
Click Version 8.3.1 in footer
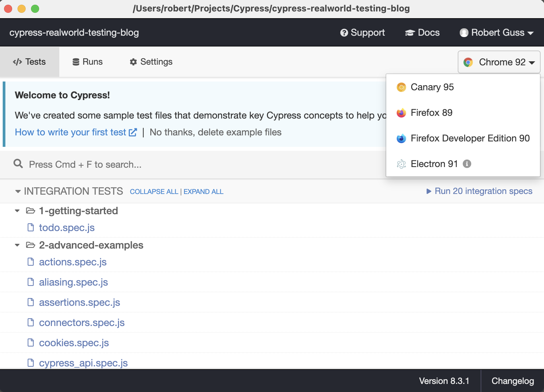[x=444, y=381]
